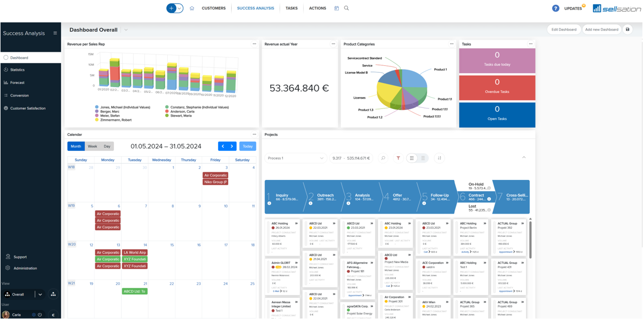Go to home via house icon
The width and height of the screenshot is (644, 319).
tap(192, 8)
